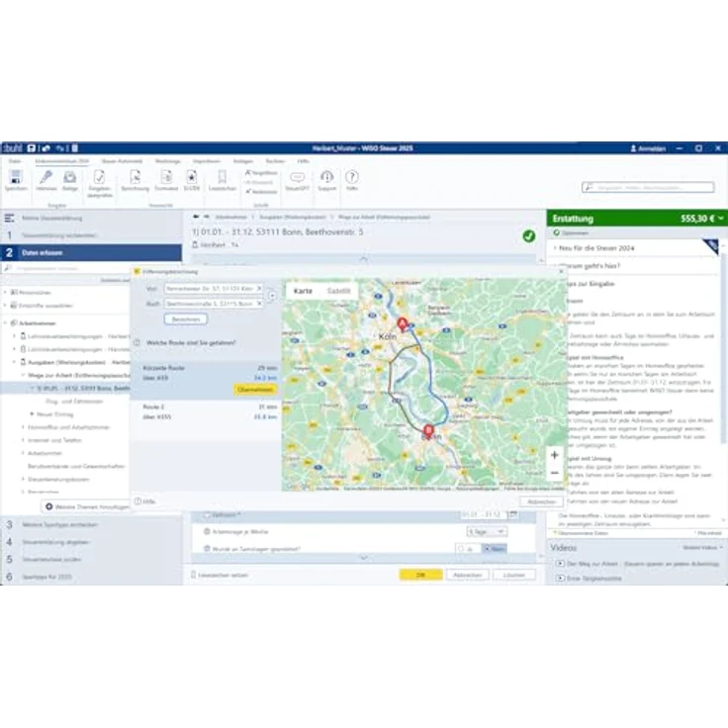
Task: Collapse form section with up chevron
Action: [x=364, y=258]
